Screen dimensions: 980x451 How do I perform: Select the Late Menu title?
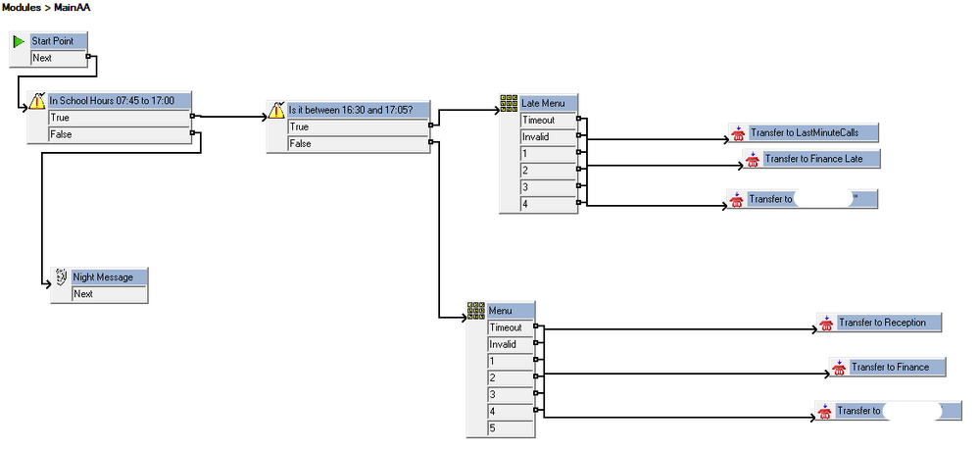point(548,103)
